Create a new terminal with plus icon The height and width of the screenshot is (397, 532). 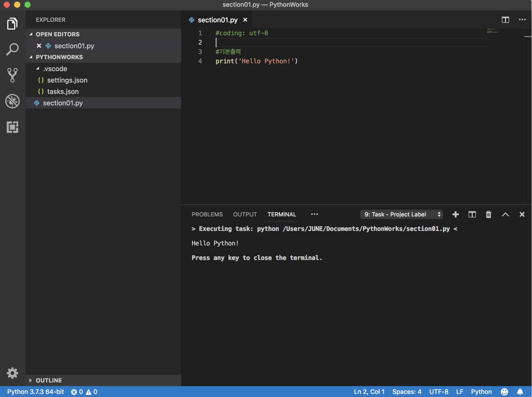455,214
